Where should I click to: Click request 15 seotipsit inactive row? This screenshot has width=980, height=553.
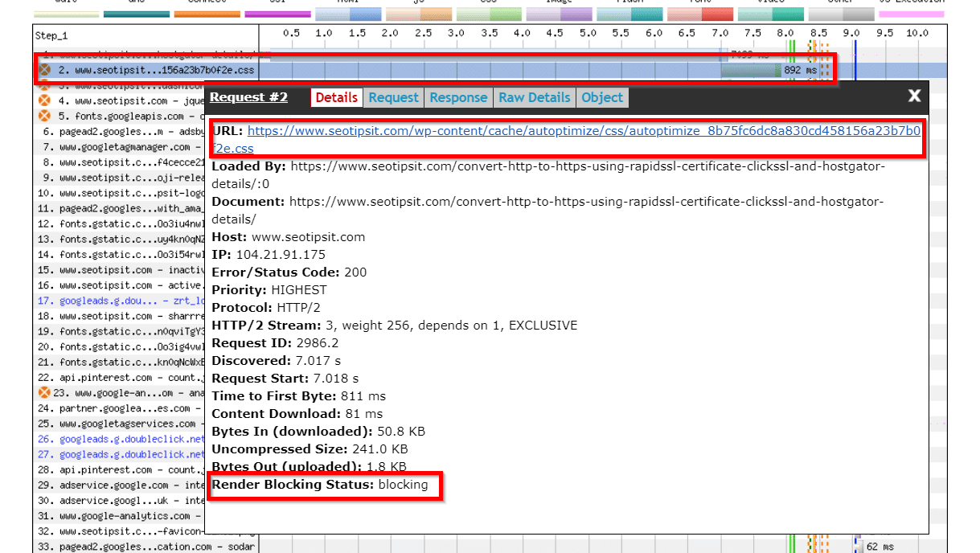click(x=121, y=270)
